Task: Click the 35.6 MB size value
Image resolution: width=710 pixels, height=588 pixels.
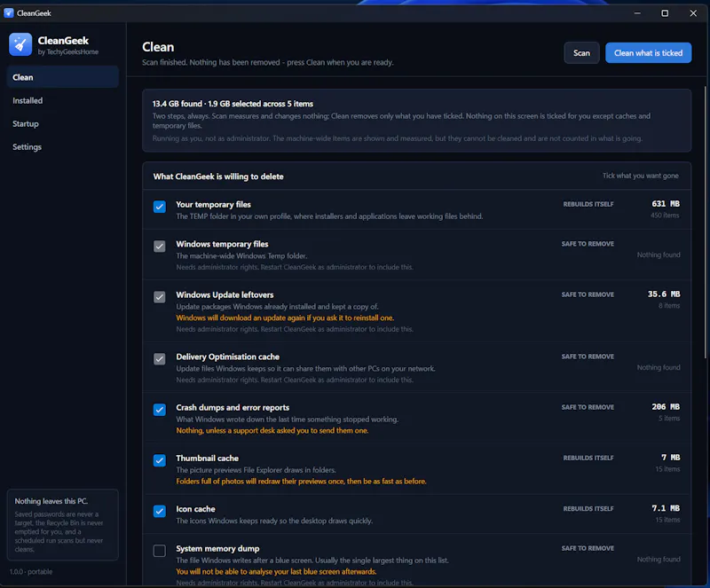Action: pyautogui.click(x=663, y=294)
